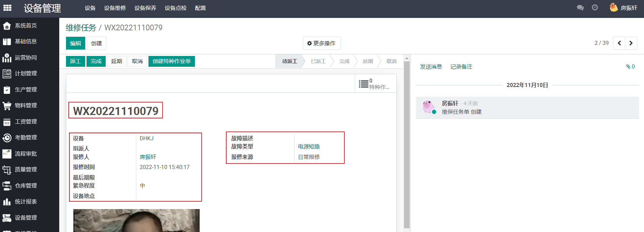Open the activities clock icon
The image size is (644, 232).
click(595, 8)
